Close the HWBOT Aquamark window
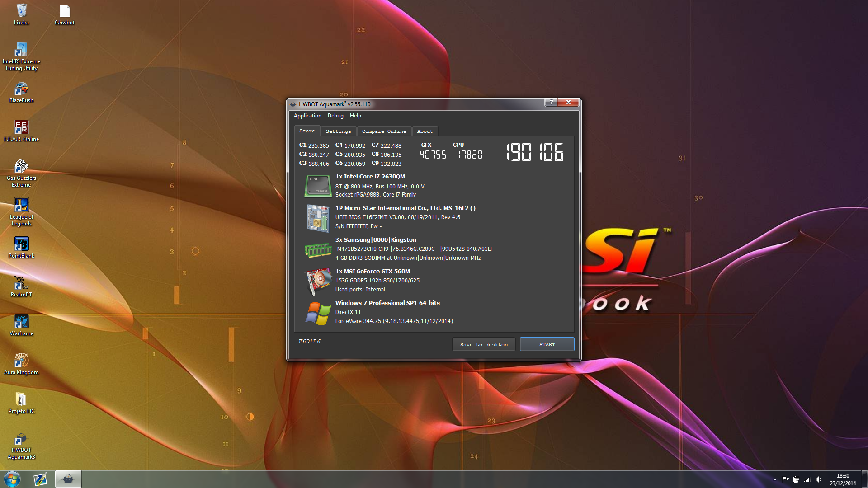The height and width of the screenshot is (488, 868). point(568,102)
